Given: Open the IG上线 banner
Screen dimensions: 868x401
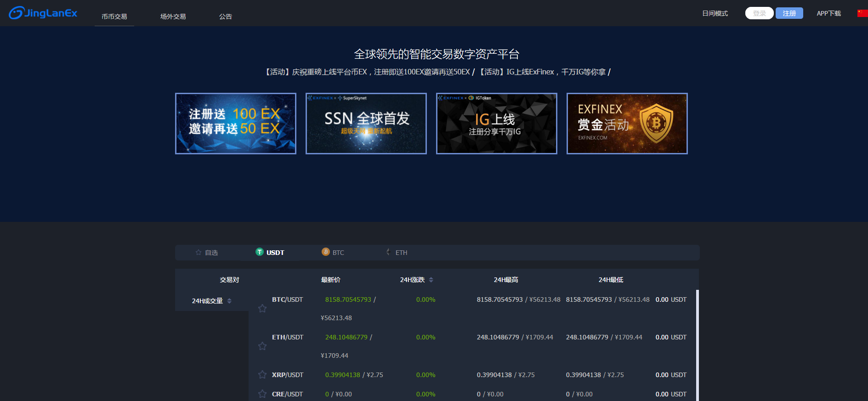Looking at the screenshot, I should coord(497,124).
